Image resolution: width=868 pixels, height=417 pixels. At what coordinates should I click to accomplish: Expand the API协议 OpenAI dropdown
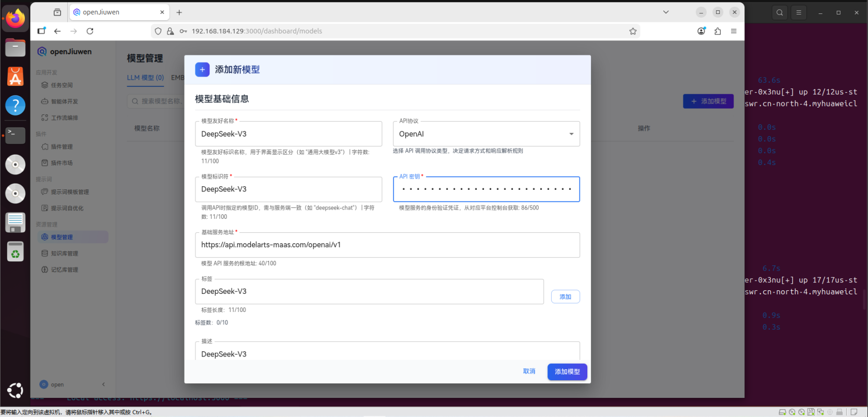486,134
